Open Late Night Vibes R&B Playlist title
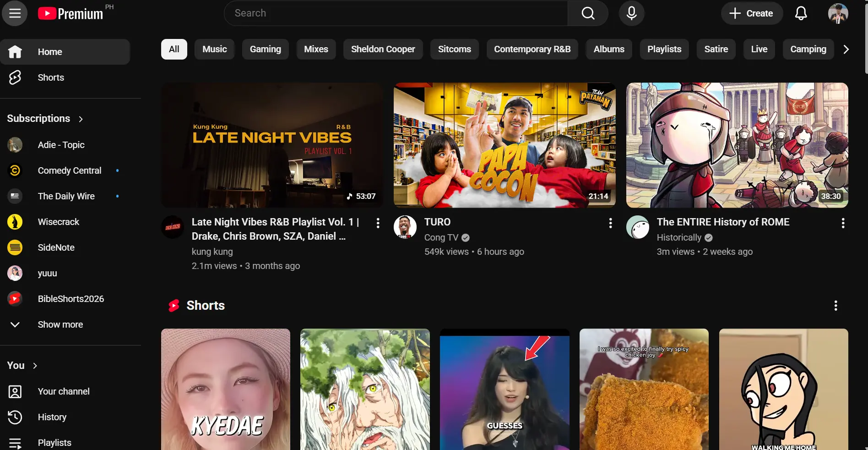868x450 pixels. [x=275, y=229]
